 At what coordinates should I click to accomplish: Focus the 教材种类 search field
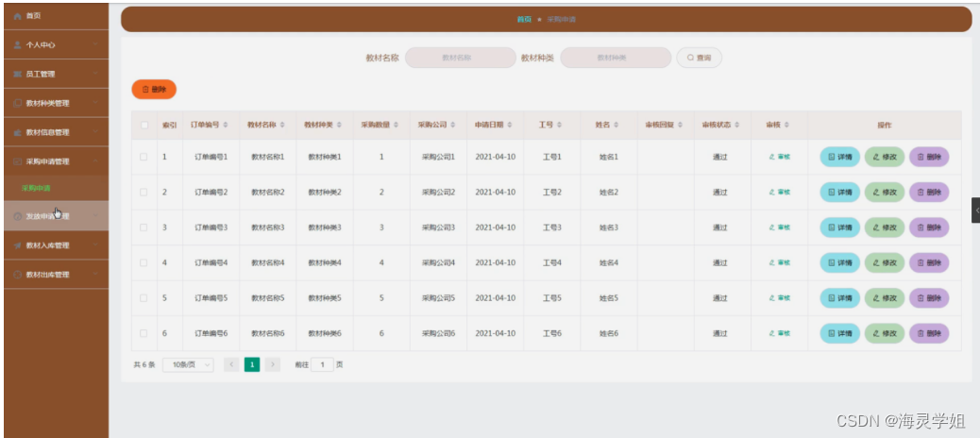pos(616,58)
